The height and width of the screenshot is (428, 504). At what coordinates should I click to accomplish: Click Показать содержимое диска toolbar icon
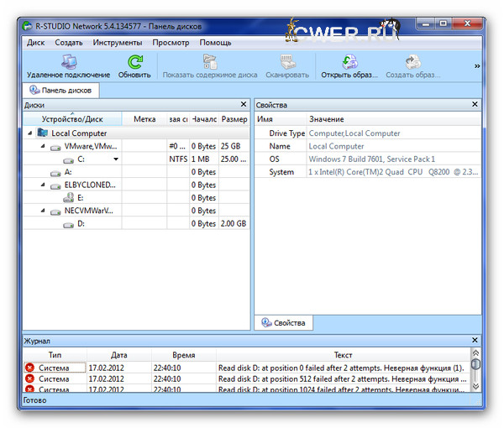(210, 62)
